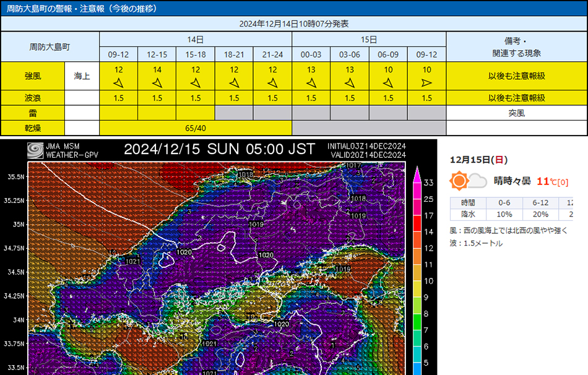The width and height of the screenshot is (588, 375).
Task: Click the JMA MSM Weather-GPV logo
Action: click(36, 150)
